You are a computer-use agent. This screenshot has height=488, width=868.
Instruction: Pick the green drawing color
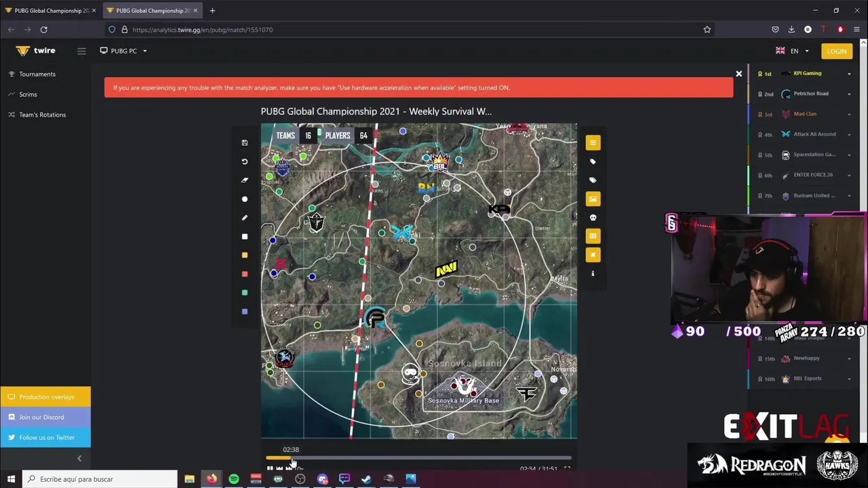pos(245,293)
